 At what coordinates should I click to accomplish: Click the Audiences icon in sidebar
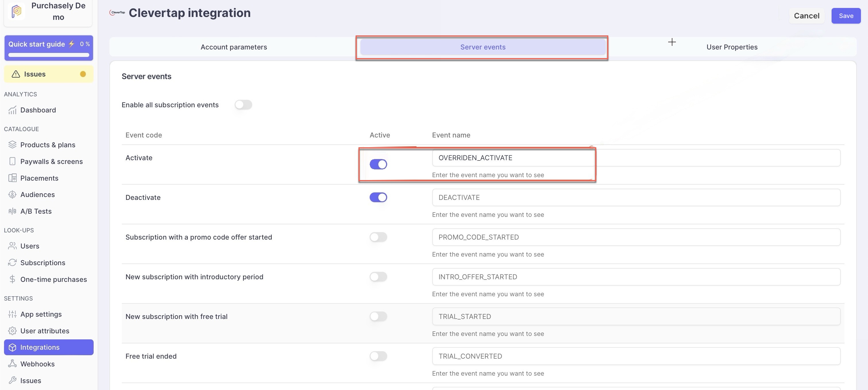point(12,195)
